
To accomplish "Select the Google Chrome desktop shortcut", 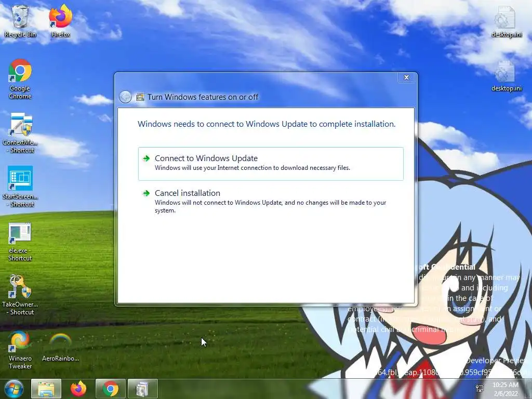I will tap(20, 79).
